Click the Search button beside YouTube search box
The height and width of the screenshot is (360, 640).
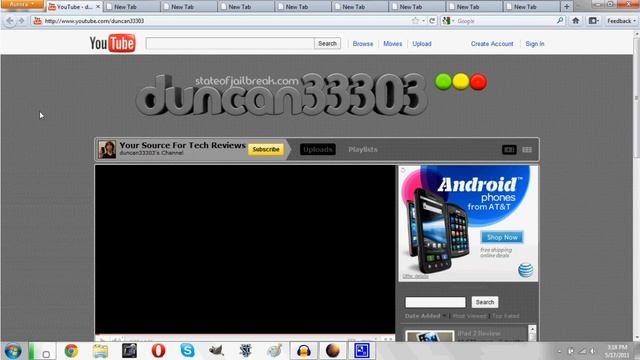click(327, 43)
